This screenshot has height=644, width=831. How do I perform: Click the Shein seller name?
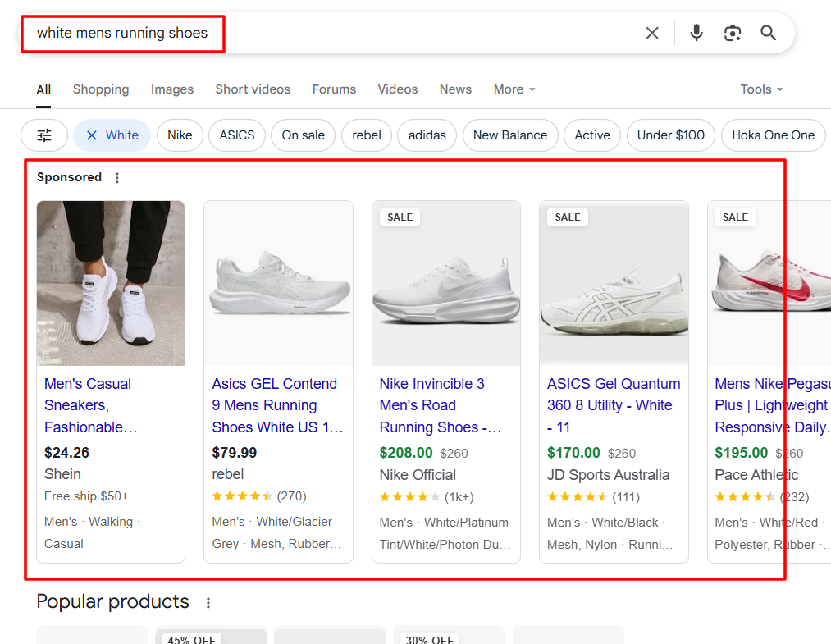pyautogui.click(x=62, y=474)
